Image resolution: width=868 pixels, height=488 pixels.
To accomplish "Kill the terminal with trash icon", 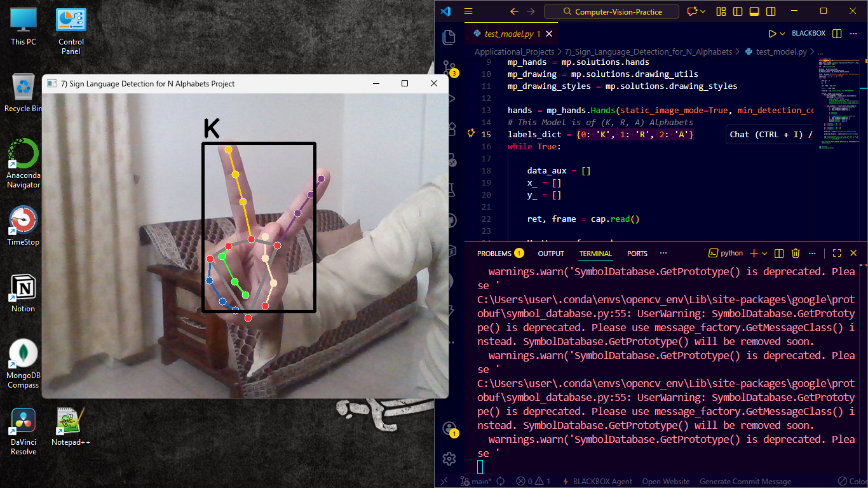I will coord(796,253).
